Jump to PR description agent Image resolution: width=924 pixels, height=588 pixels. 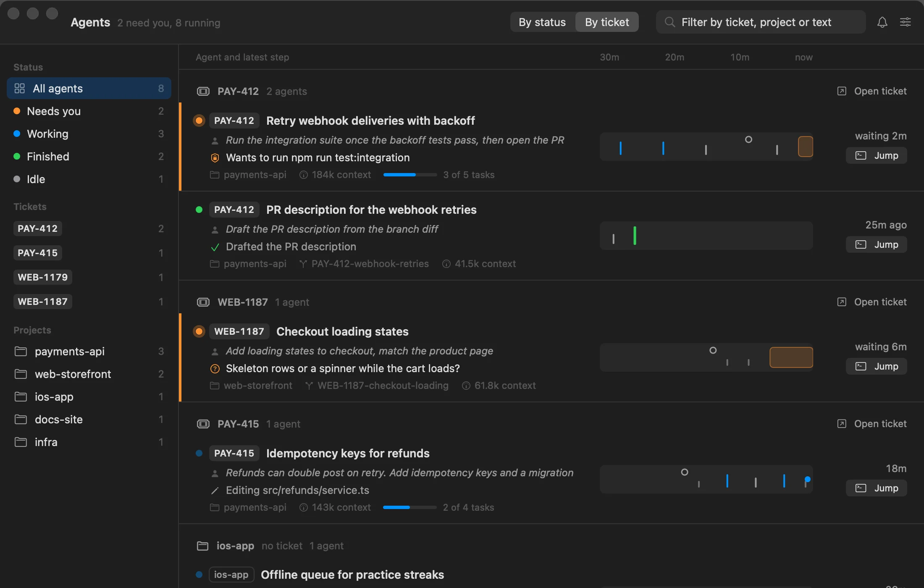pyautogui.click(x=877, y=244)
